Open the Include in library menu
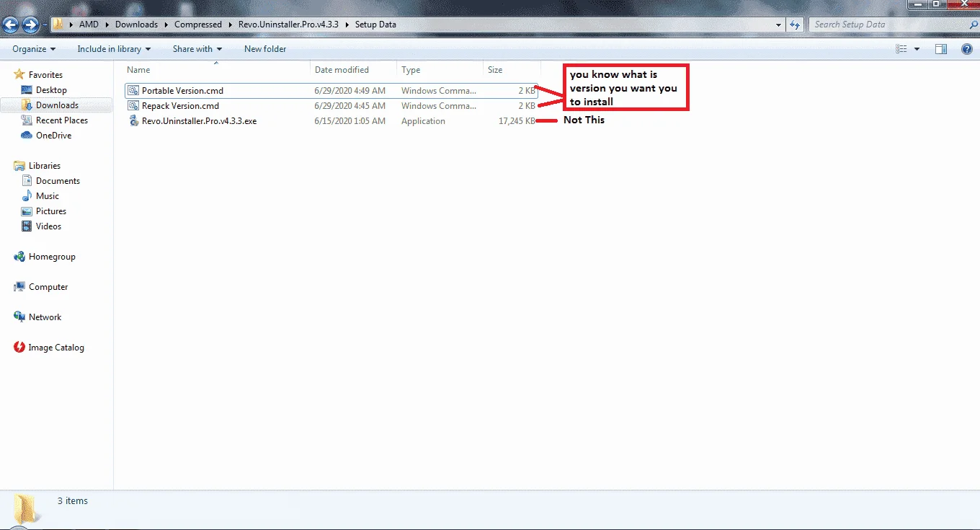980x530 pixels. pos(114,49)
